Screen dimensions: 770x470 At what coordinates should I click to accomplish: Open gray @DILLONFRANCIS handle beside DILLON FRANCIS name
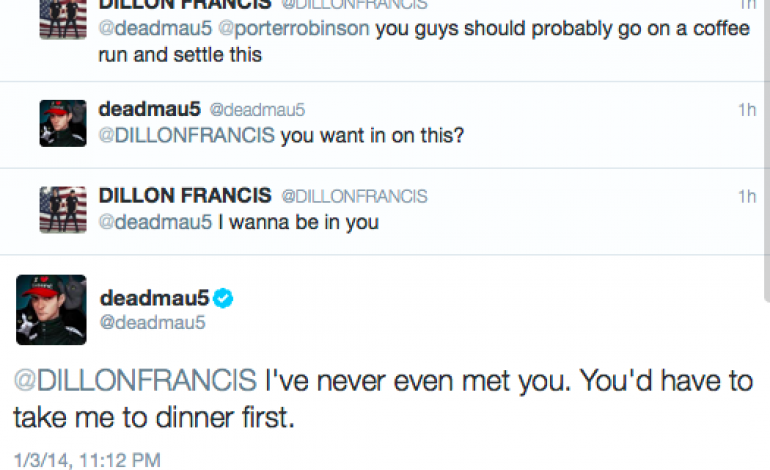[353, 196]
